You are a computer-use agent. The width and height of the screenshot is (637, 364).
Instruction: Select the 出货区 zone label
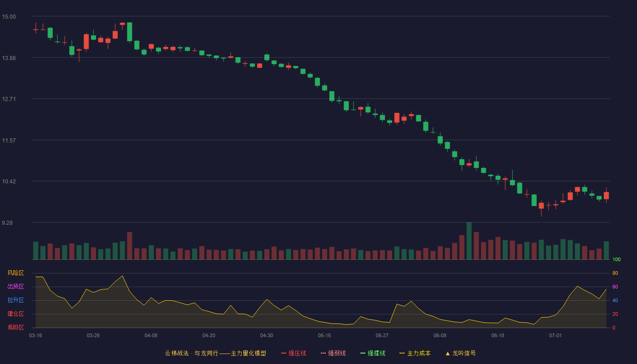pyautogui.click(x=15, y=287)
